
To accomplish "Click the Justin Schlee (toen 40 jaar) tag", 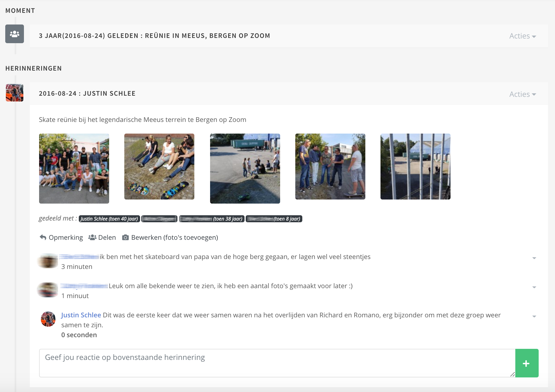I will [x=109, y=219].
